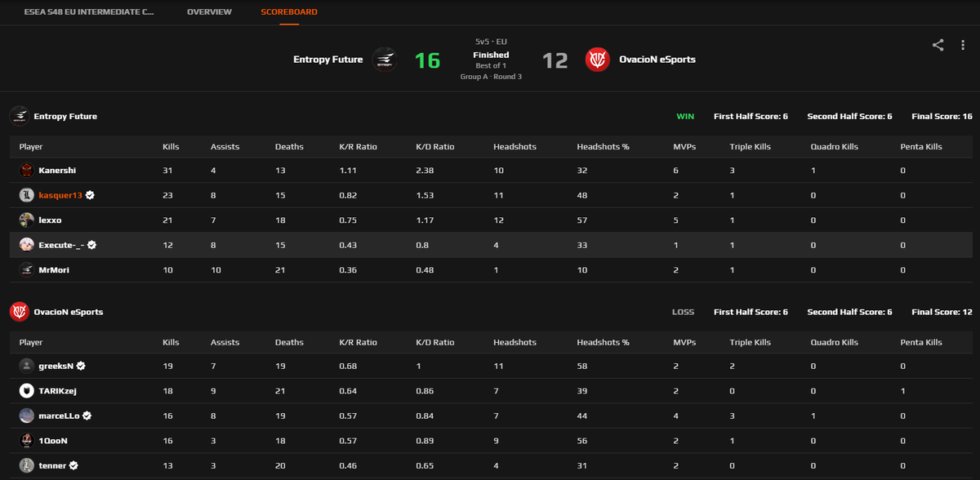Screen dimensions: 980x480
Task: Select the Scoreboard tab
Action: (289, 12)
